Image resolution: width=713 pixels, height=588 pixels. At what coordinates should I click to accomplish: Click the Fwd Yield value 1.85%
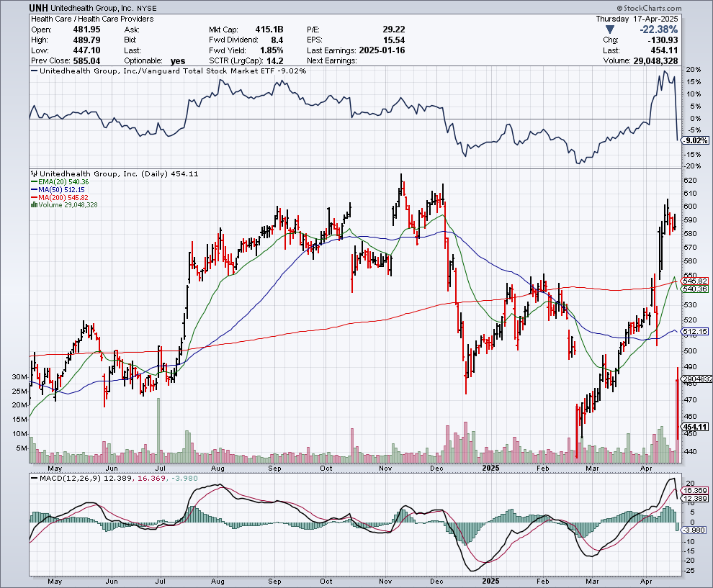[x=272, y=50]
